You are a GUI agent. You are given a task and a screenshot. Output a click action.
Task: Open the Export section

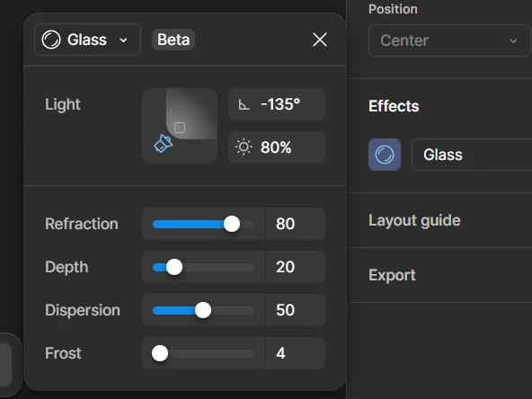point(392,275)
